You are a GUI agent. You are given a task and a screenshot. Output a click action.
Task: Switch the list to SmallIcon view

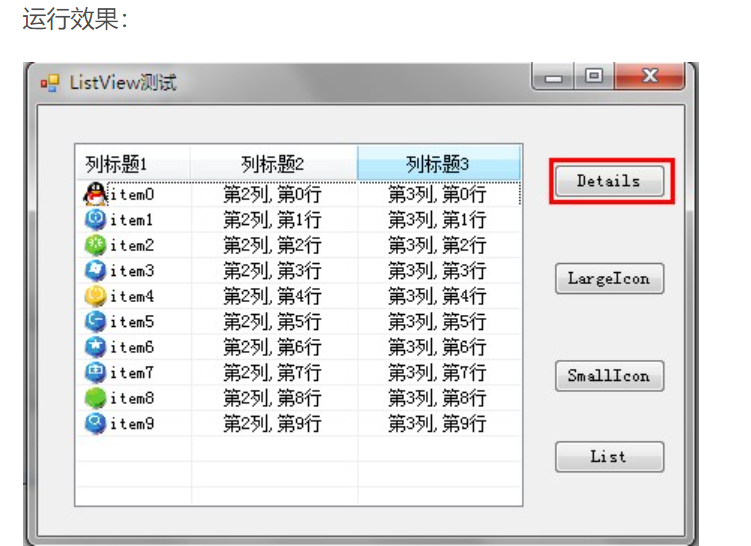609,376
